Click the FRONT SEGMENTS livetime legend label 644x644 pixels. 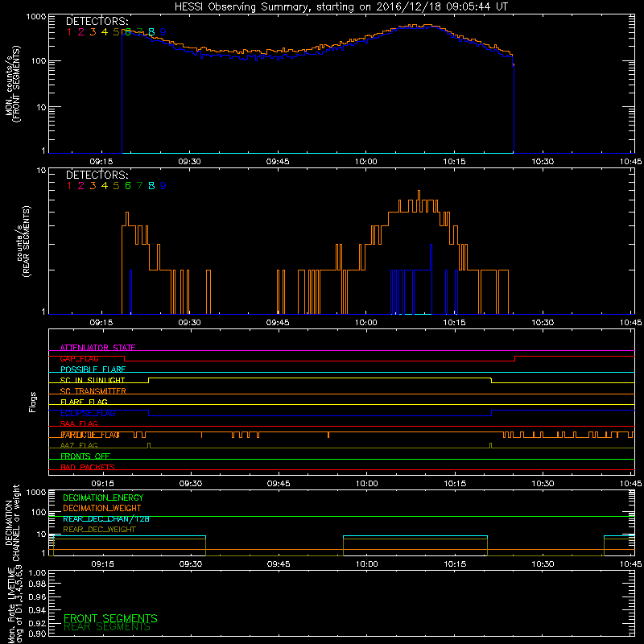(x=110, y=618)
